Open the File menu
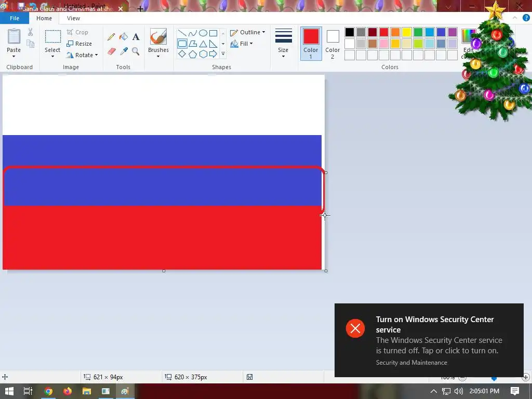This screenshot has width=532, height=399. [x=15, y=18]
